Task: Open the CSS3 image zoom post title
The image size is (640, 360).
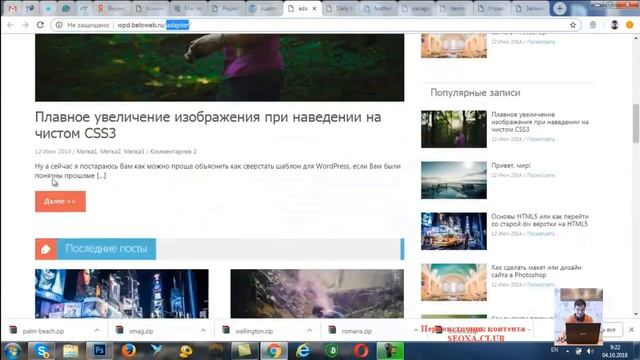Action: coord(208,125)
